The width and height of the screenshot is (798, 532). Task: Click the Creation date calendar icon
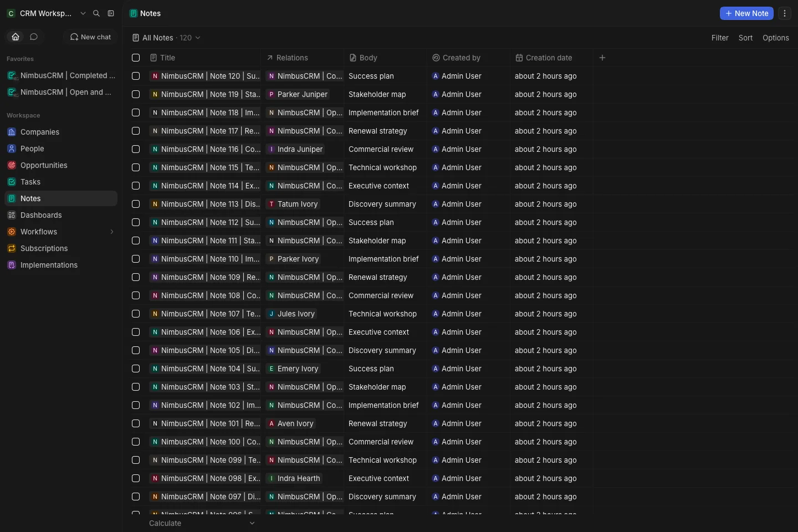point(519,58)
